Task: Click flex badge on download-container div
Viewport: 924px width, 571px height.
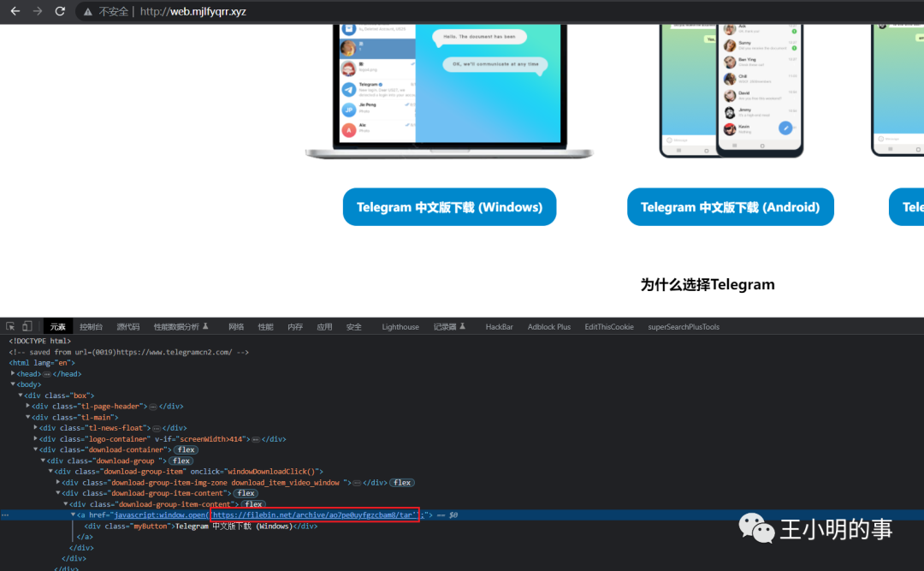Action: pos(186,450)
